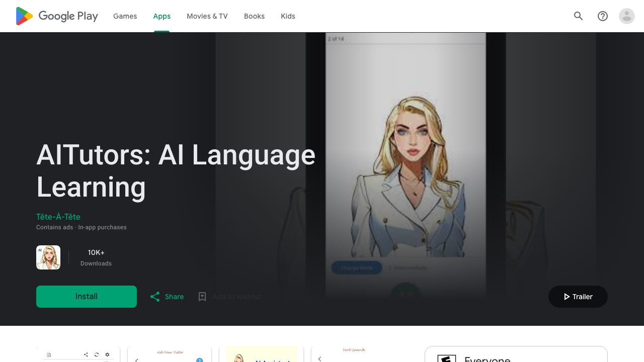Click the 10K+ Downloads text
Screen dimensions: 644x362
click(x=96, y=257)
